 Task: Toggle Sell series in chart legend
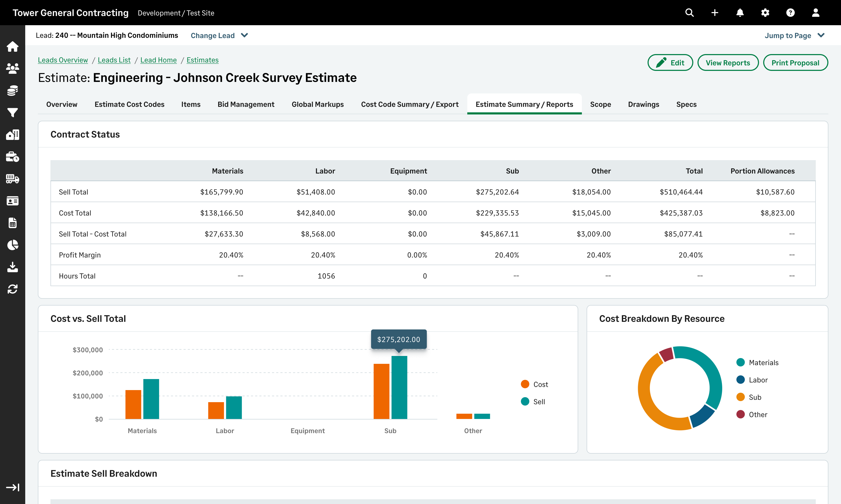pyautogui.click(x=533, y=401)
